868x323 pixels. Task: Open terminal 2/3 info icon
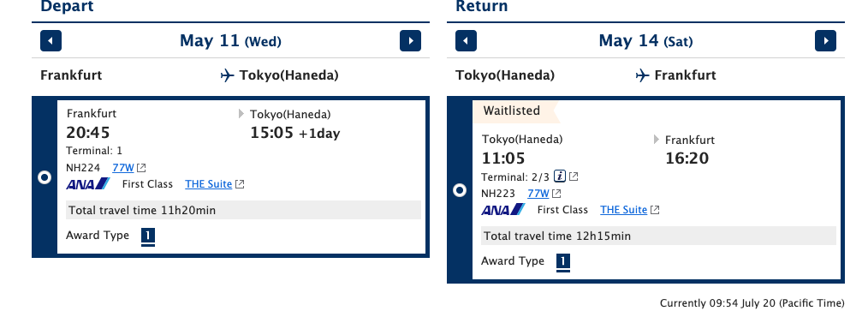coord(560,176)
